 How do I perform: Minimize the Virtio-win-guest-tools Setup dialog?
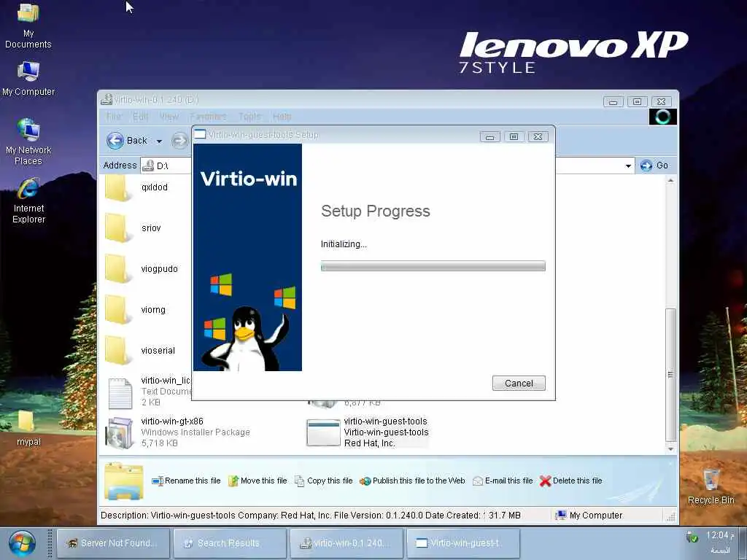[x=489, y=137]
